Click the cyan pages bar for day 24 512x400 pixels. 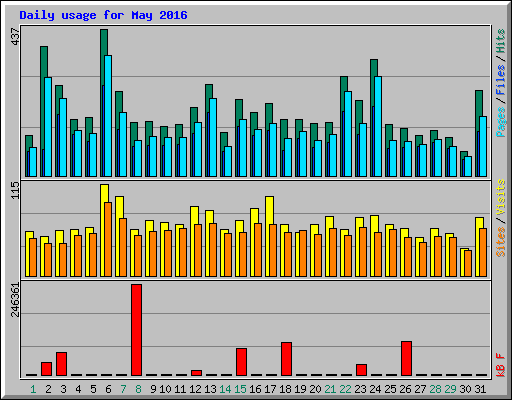point(378,126)
